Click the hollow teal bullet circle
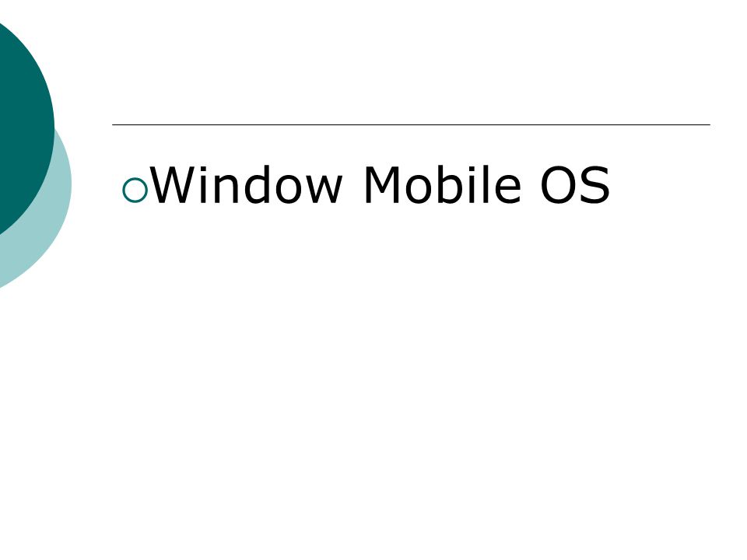The image size is (747, 560). [x=135, y=191]
